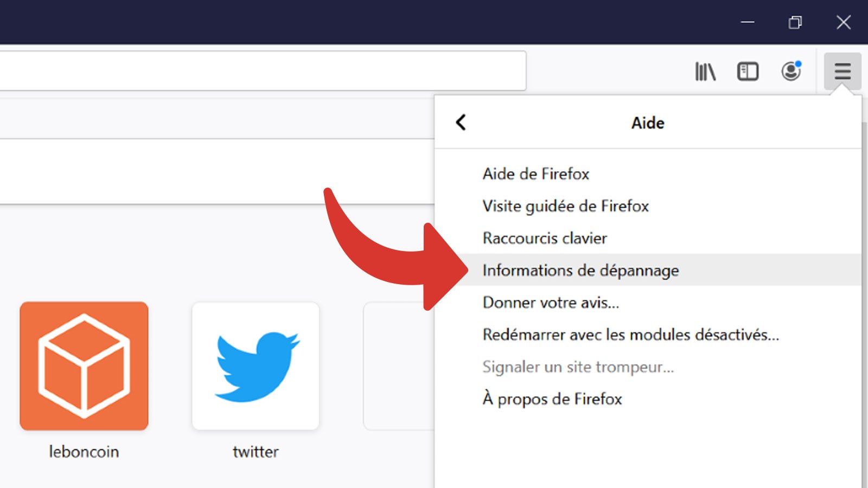Screen dimensions: 868x488
Task: Click Signaler un site trompeur…
Action: (648, 367)
